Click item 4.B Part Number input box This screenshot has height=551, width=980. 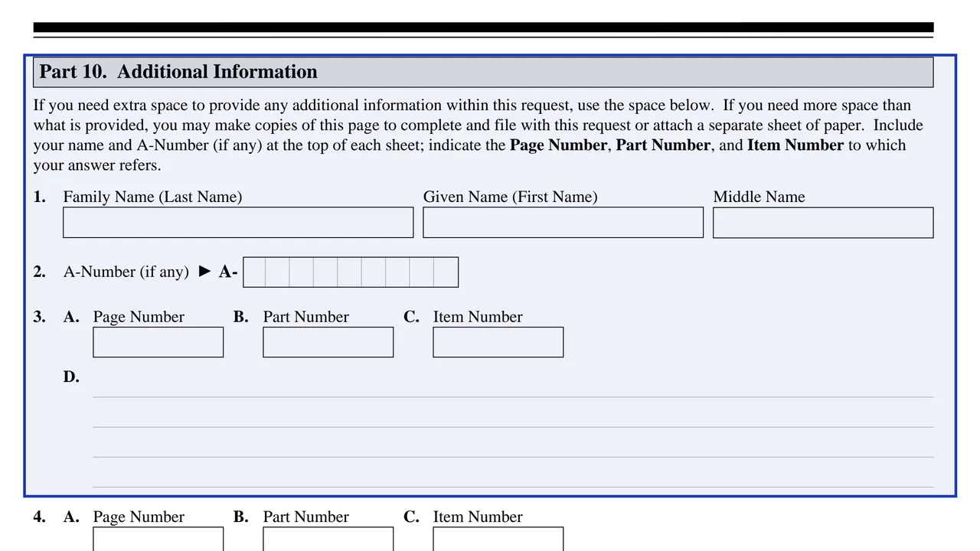328,540
